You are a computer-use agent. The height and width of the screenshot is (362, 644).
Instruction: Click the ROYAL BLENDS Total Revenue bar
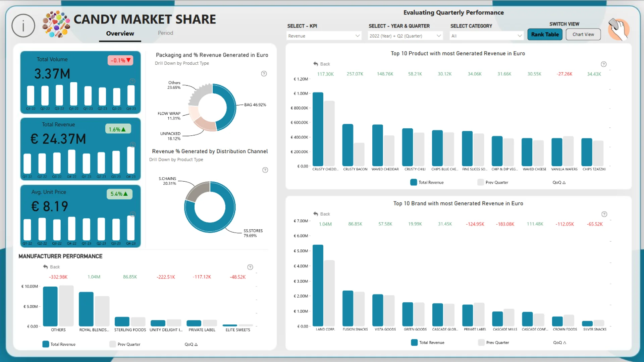86,309
